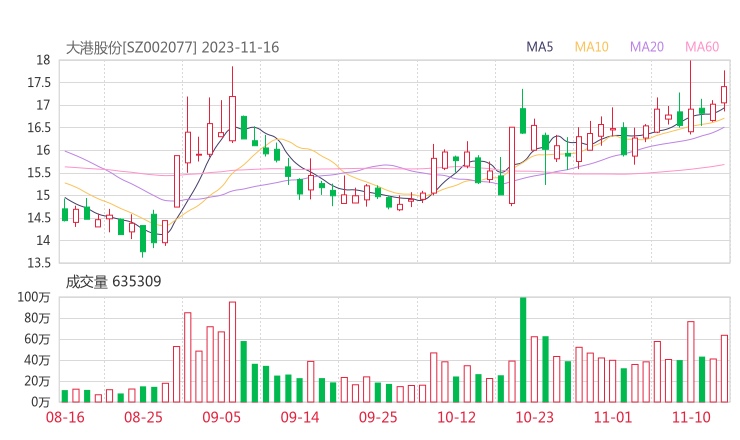The image size is (740, 440).
Task: Click the 10-23 date axis label
Action: pos(534,417)
